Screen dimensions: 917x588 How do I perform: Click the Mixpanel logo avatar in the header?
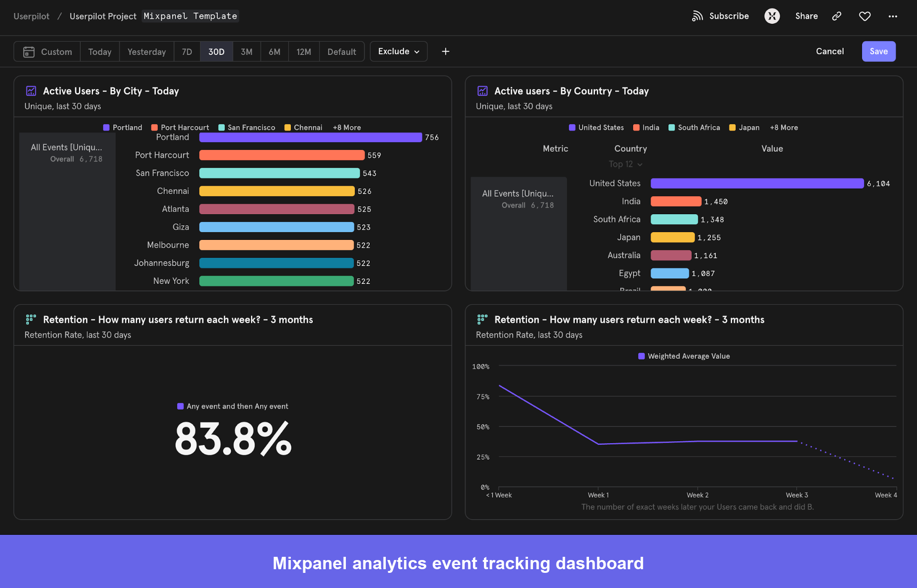coord(772,16)
